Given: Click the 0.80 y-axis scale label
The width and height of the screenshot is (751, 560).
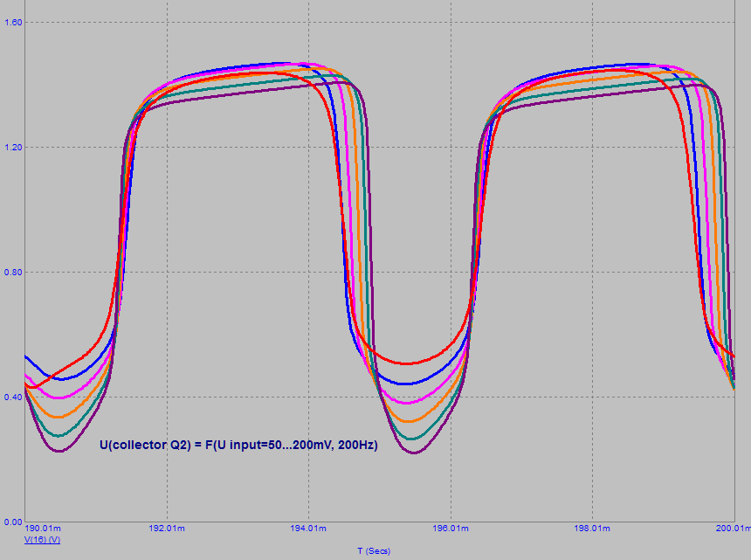Looking at the screenshot, I should 12,273.
